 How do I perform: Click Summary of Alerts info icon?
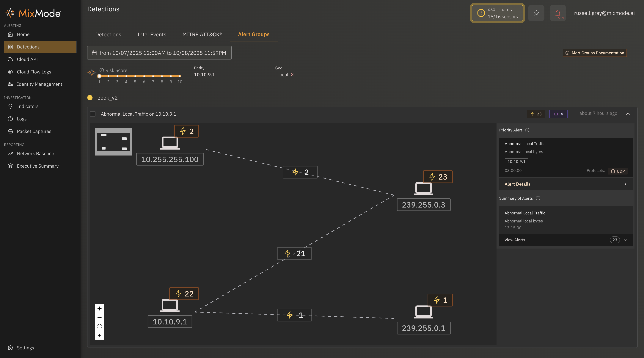point(538,198)
